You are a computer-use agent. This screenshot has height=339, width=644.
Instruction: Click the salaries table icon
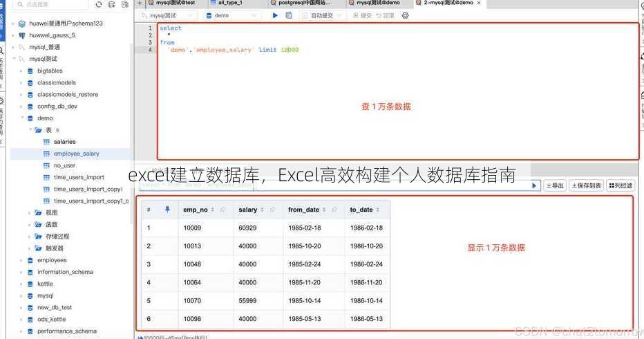46,142
